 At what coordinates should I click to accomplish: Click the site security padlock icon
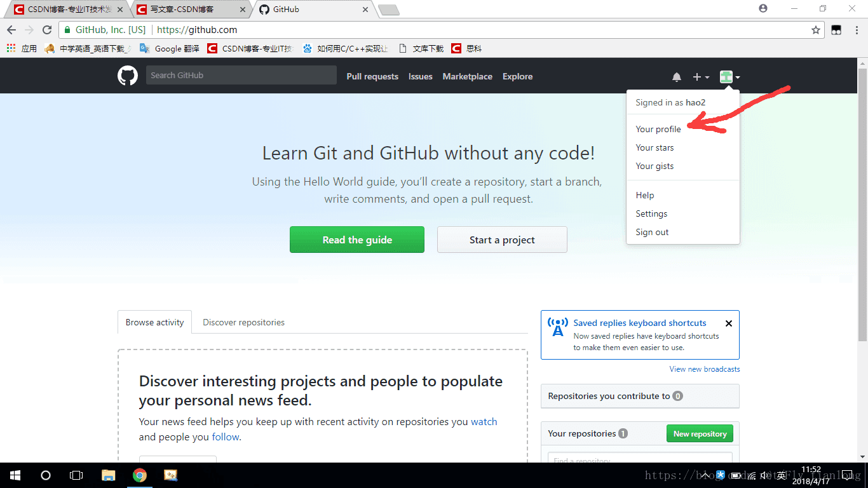[67, 30]
